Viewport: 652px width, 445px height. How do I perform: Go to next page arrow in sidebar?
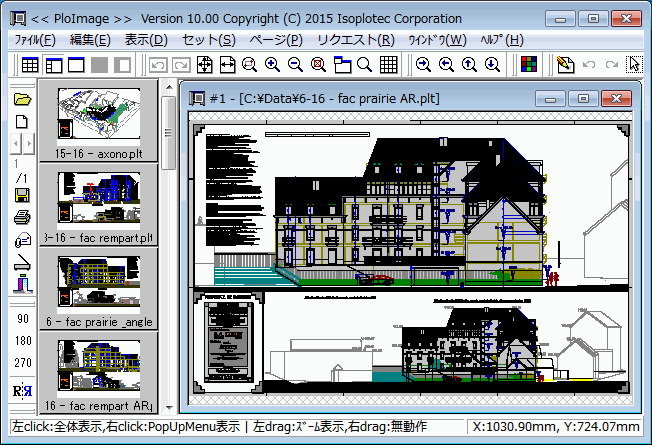pos(29,143)
